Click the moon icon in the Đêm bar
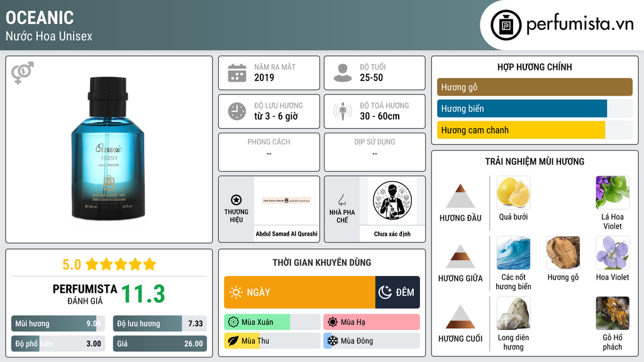Viewport: 644px width, 362px height. point(385,292)
